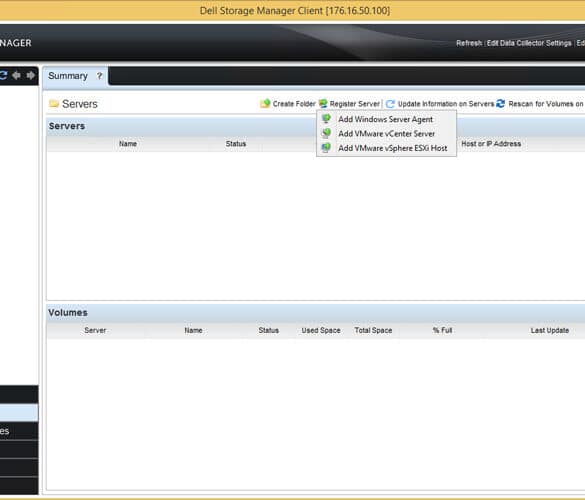Click the Create Folder icon

[265, 103]
